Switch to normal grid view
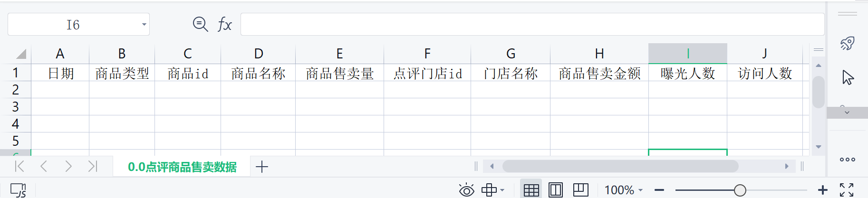868x198 pixels. [531, 190]
